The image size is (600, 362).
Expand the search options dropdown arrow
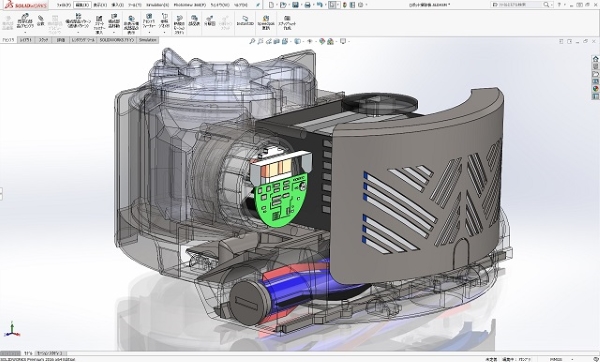click(551, 5)
